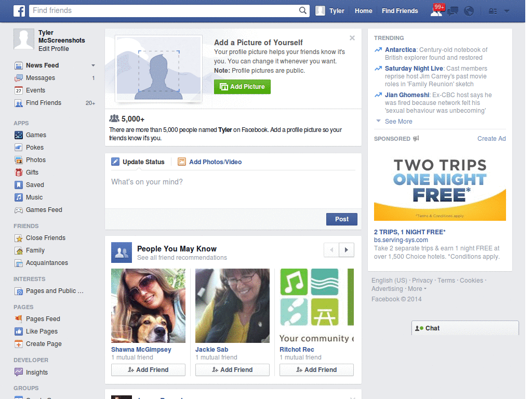Click the Acquaintances list icon

click(x=19, y=263)
